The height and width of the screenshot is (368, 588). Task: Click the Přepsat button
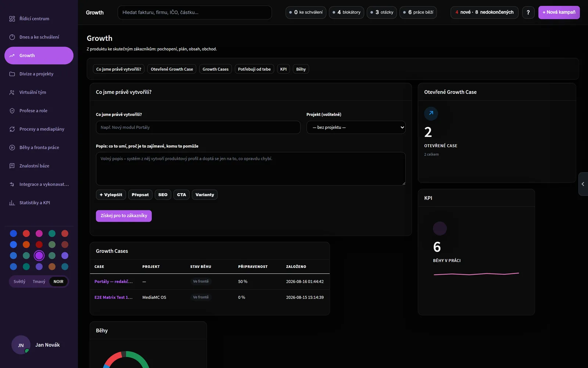pos(140,195)
